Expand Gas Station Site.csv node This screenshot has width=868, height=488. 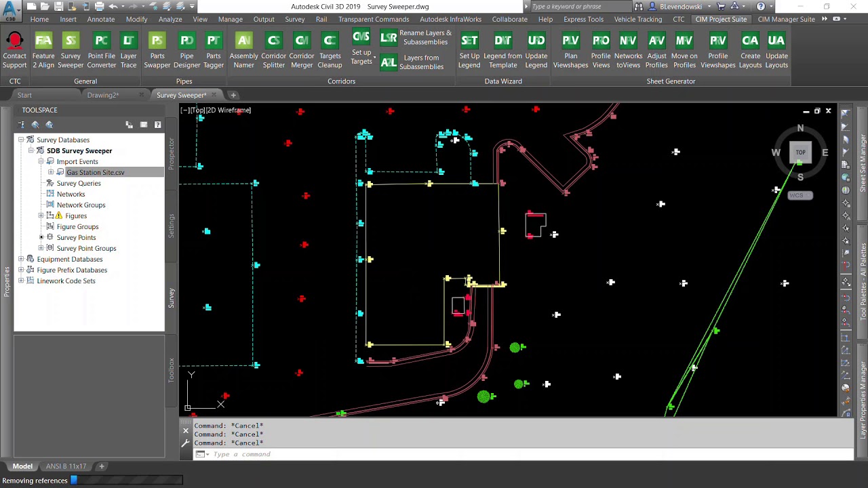(51, 172)
